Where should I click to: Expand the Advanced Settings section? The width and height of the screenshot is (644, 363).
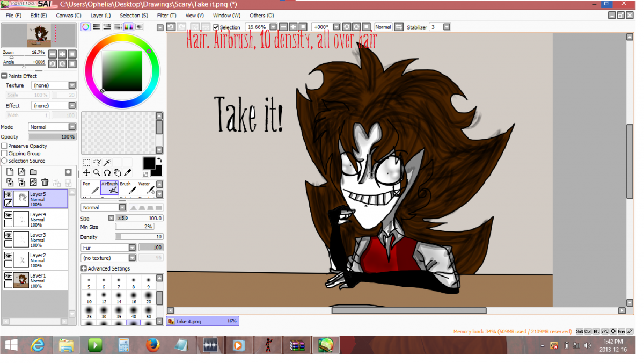84,268
